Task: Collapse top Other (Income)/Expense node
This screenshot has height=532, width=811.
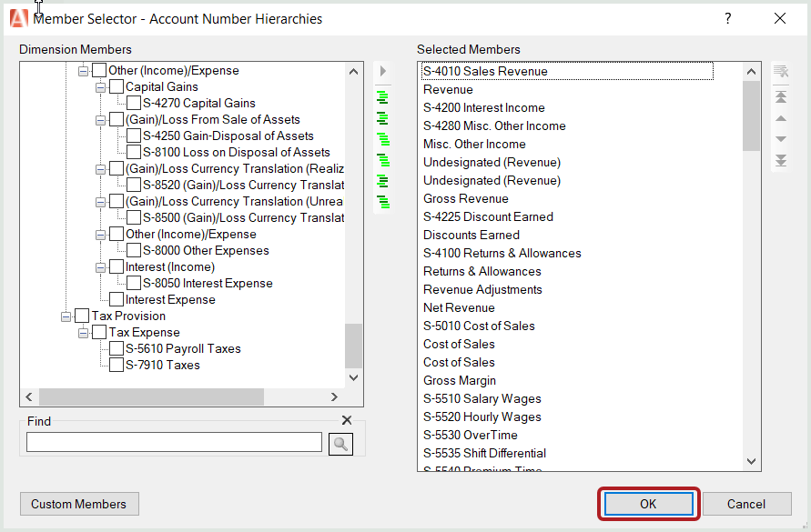Action: [83, 71]
